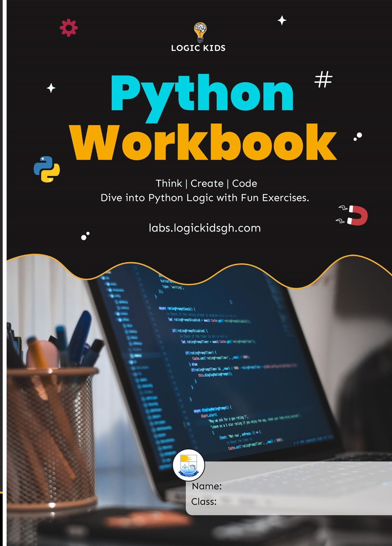
Task: Click the blue and yellow Python logo
Action: point(47,169)
